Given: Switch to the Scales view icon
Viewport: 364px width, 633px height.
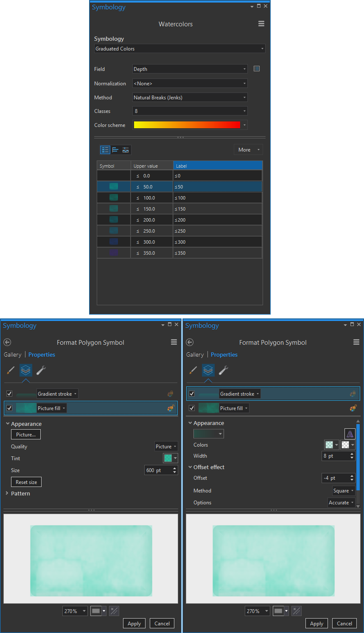Looking at the screenshot, I should (126, 150).
